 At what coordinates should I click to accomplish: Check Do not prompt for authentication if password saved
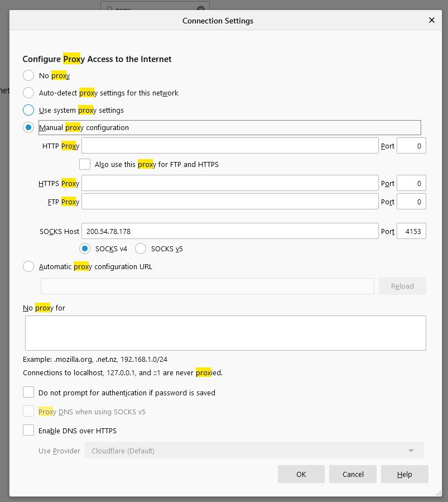point(28,392)
